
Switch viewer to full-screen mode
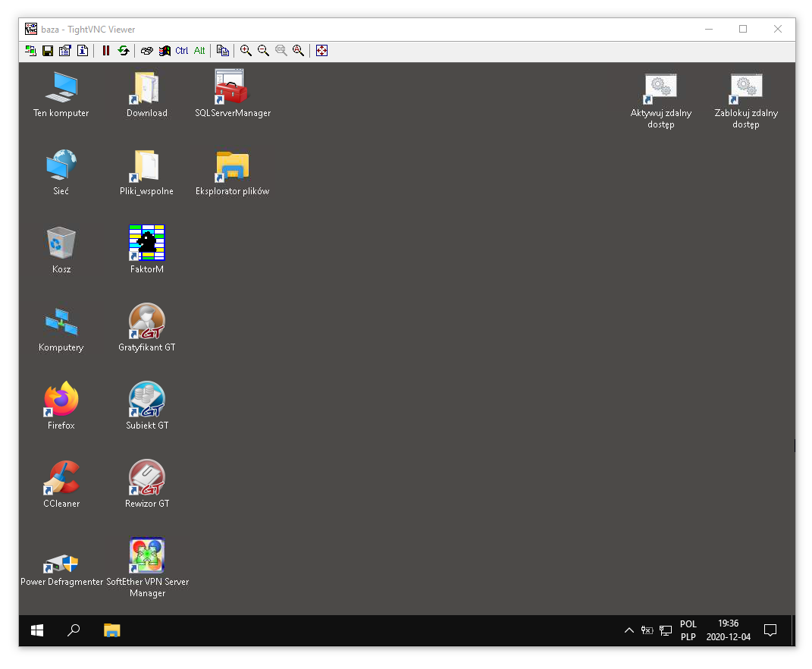click(x=321, y=51)
